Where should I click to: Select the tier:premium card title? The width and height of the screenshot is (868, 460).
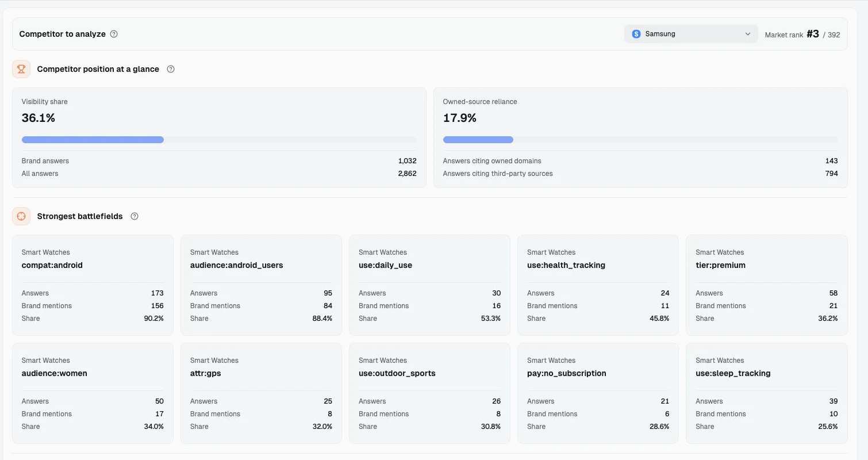coord(720,265)
